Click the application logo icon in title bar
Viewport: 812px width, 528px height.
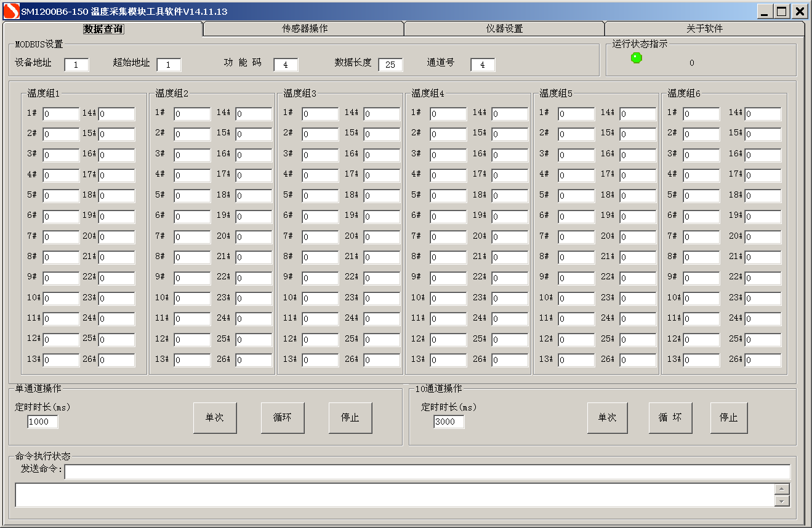[11, 11]
